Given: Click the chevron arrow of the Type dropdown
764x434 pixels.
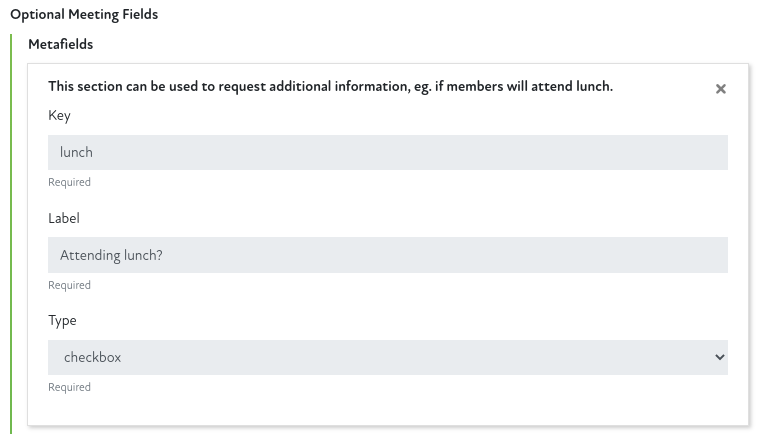Looking at the screenshot, I should tap(718, 357).
